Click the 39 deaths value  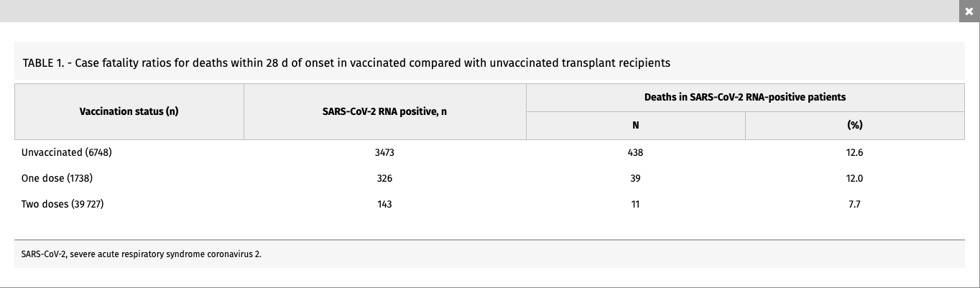pos(635,178)
